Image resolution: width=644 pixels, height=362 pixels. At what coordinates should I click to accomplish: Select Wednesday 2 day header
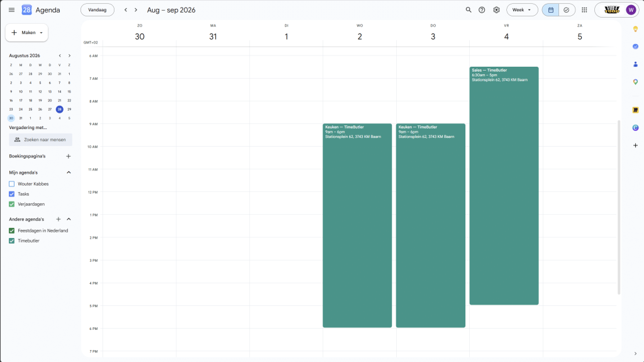pyautogui.click(x=360, y=37)
